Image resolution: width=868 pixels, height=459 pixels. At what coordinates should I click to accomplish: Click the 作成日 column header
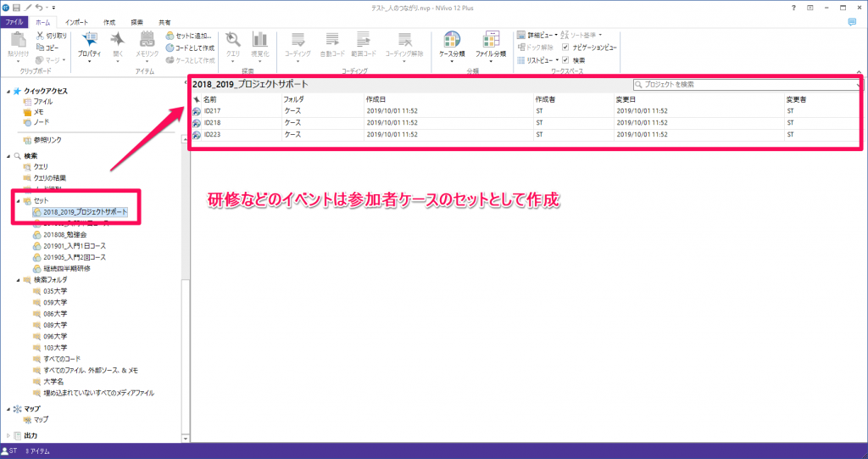tap(377, 99)
